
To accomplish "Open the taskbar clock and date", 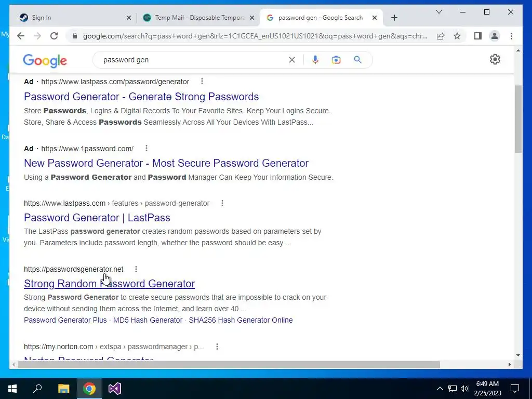I will click(x=487, y=389).
